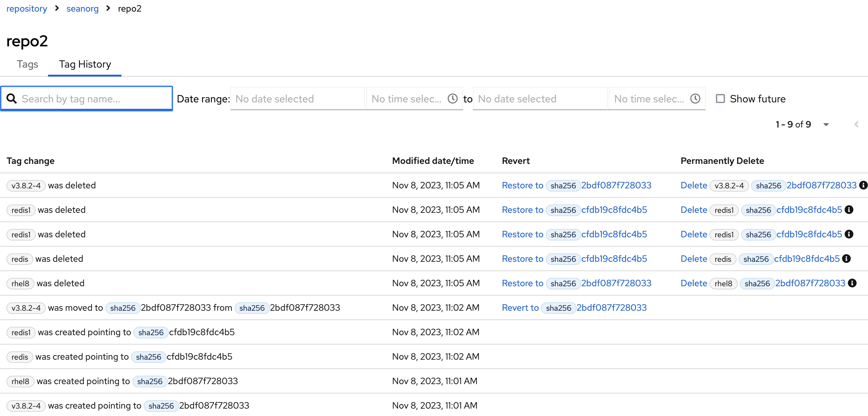Click the search magnifier icon
This screenshot has width=868, height=416.
click(x=12, y=99)
